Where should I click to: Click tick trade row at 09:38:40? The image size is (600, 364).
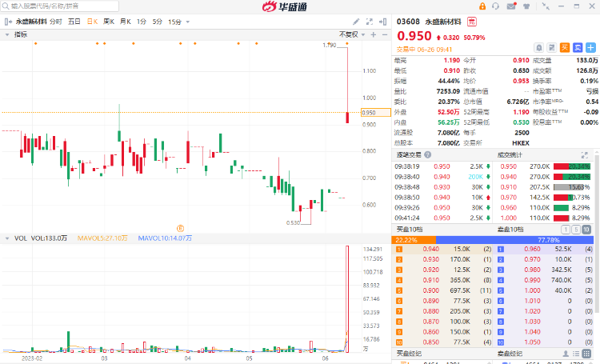[x=442, y=177]
